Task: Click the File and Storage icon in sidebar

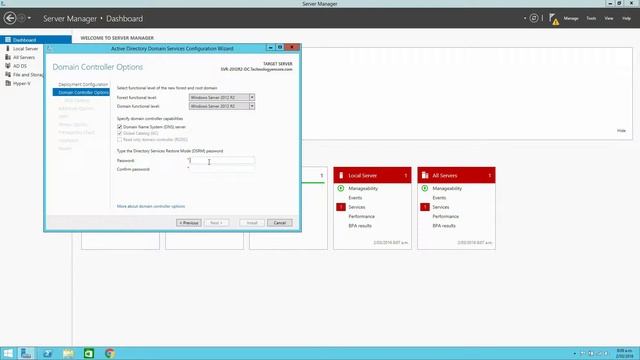Action: [x=8, y=75]
